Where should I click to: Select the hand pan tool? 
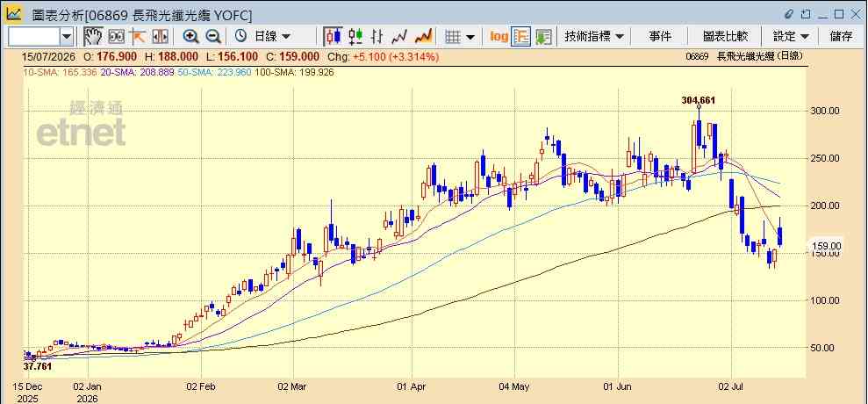click(93, 37)
